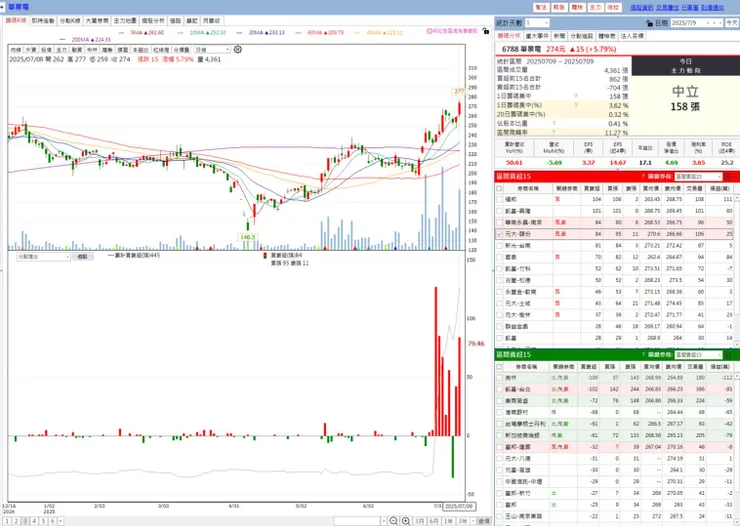Click the help icon beside 1日籌碼集中
The width and height of the screenshot is (740, 526).
coord(576,96)
